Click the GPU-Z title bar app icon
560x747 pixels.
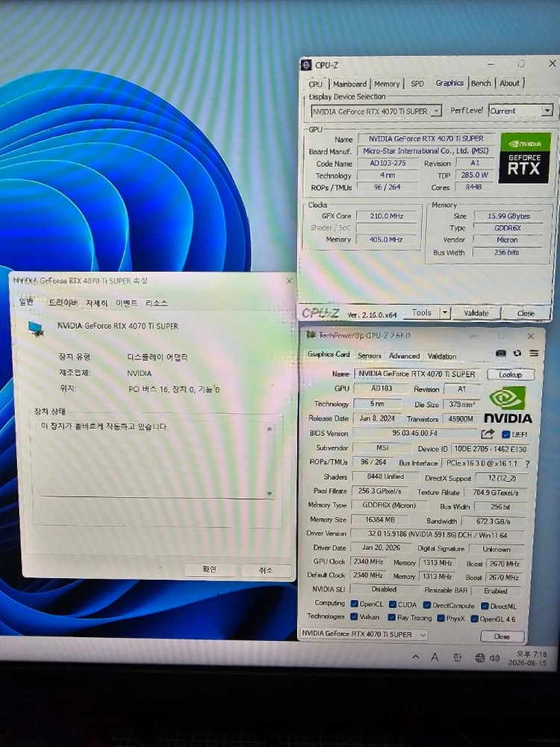point(311,335)
